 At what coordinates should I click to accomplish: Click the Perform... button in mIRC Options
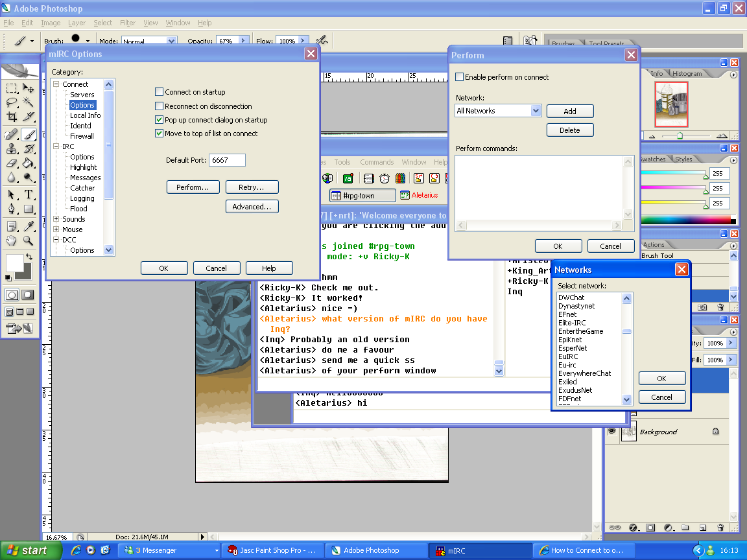coord(193,187)
